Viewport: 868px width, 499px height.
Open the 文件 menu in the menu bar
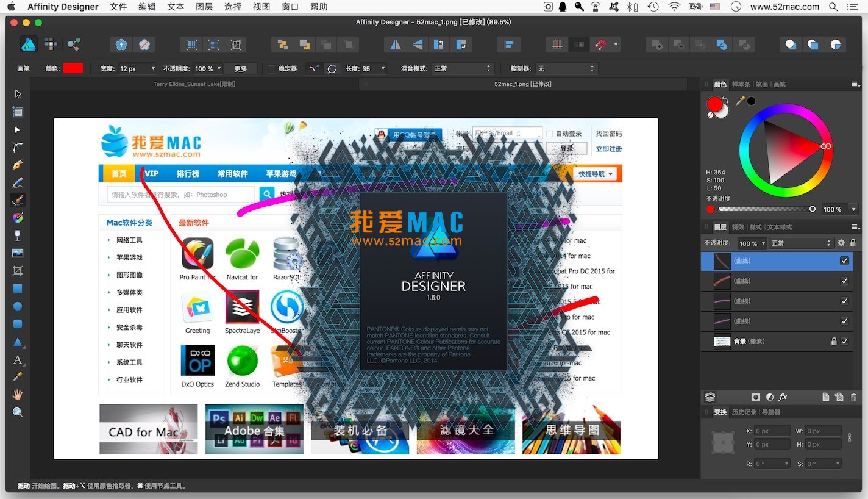(x=118, y=7)
